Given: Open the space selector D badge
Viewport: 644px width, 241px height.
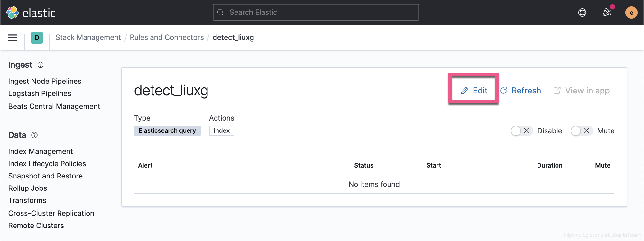Looking at the screenshot, I should (37, 38).
